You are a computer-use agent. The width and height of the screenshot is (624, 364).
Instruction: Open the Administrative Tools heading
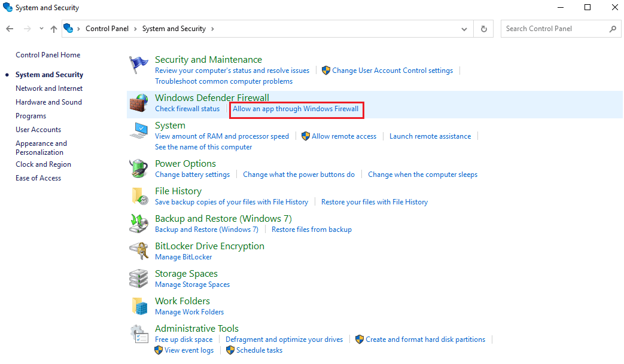(x=197, y=328)
